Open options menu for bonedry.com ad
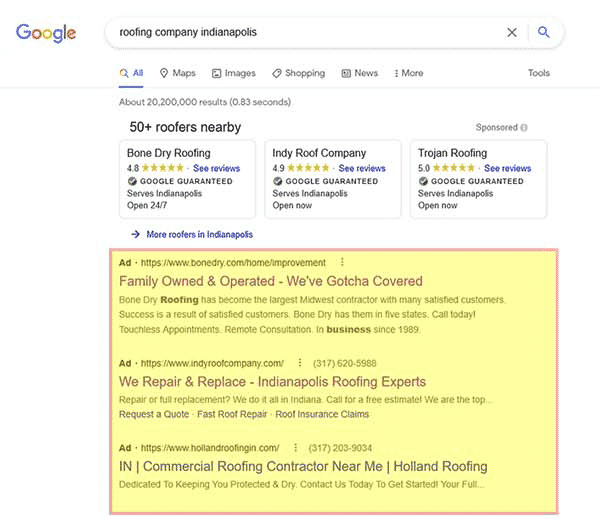 point(342,262)
